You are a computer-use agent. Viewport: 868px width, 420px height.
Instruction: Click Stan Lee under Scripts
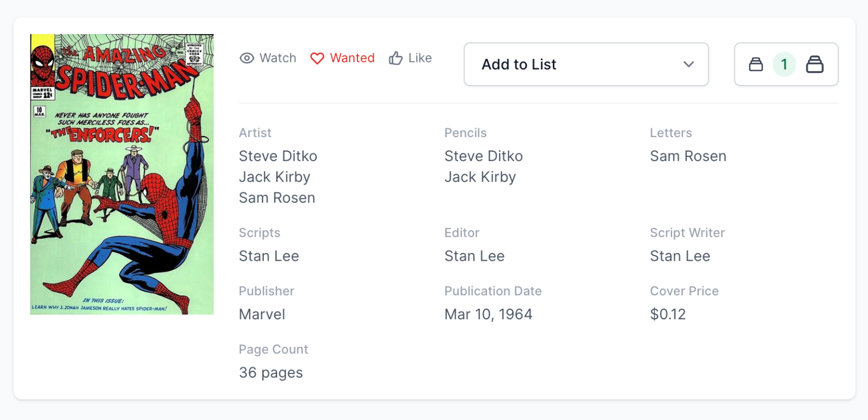click(x=269, y=256)
